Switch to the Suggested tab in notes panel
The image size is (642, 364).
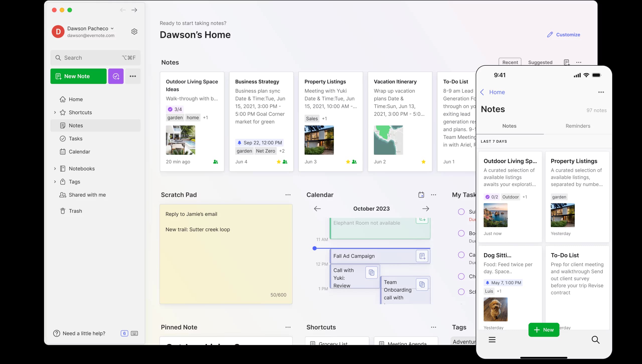pyautogui.click(x=540, y=62)
